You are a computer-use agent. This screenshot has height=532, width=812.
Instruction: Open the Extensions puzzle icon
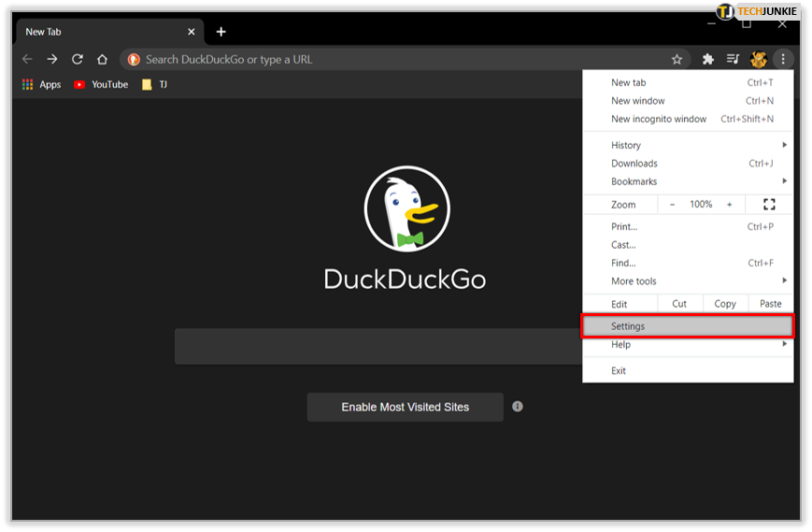pos(708,60)
